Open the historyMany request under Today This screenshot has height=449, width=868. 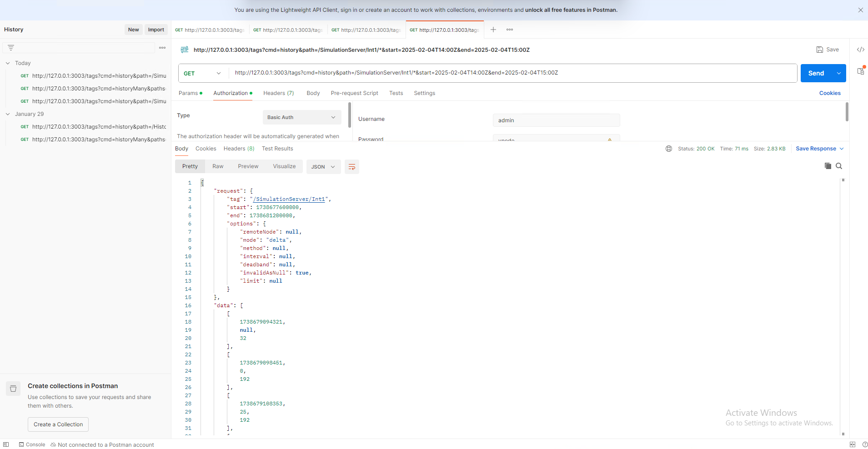tap(93, 89)
